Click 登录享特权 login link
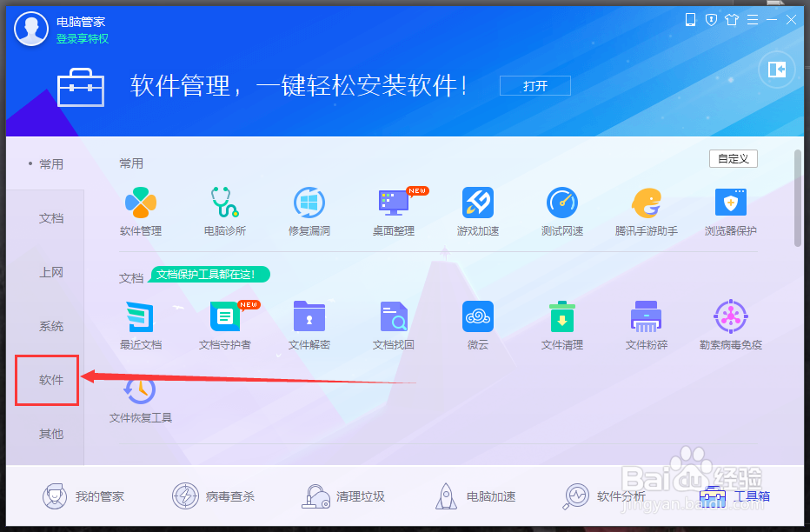810x532 pixels. tap(83, 39)
